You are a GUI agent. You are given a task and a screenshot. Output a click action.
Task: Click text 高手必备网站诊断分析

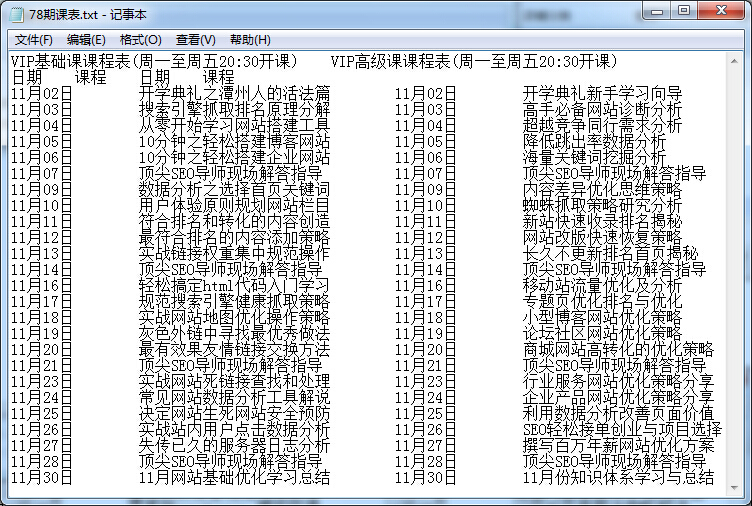click(x=602, y=109)
